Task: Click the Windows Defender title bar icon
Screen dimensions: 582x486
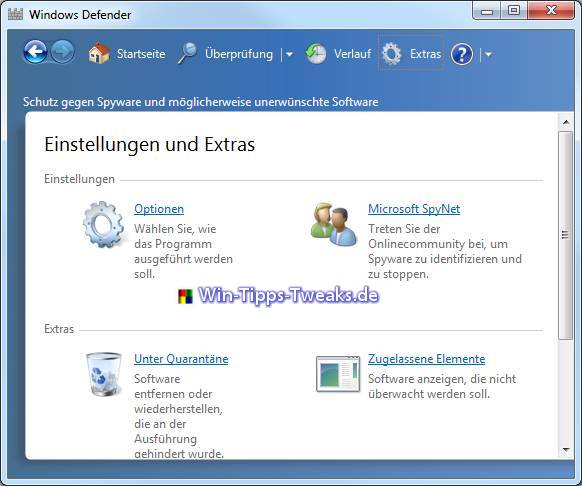Action: pos(15,14)
